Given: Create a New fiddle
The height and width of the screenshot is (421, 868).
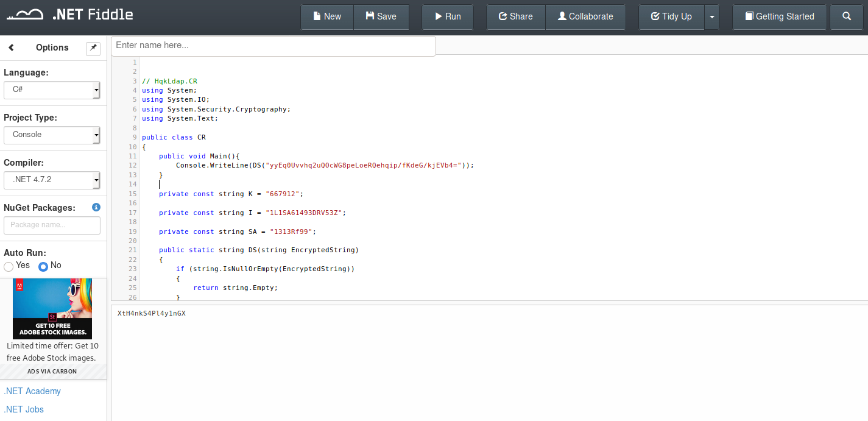Looking at the screenshot, I should 327,17.
